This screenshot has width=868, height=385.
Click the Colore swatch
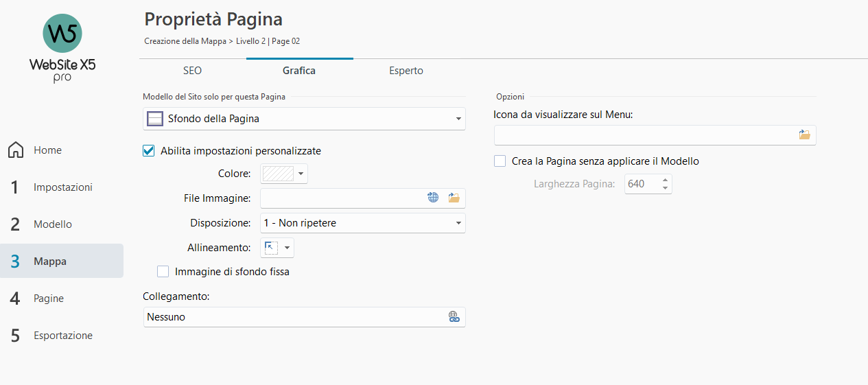pos(278,174)
